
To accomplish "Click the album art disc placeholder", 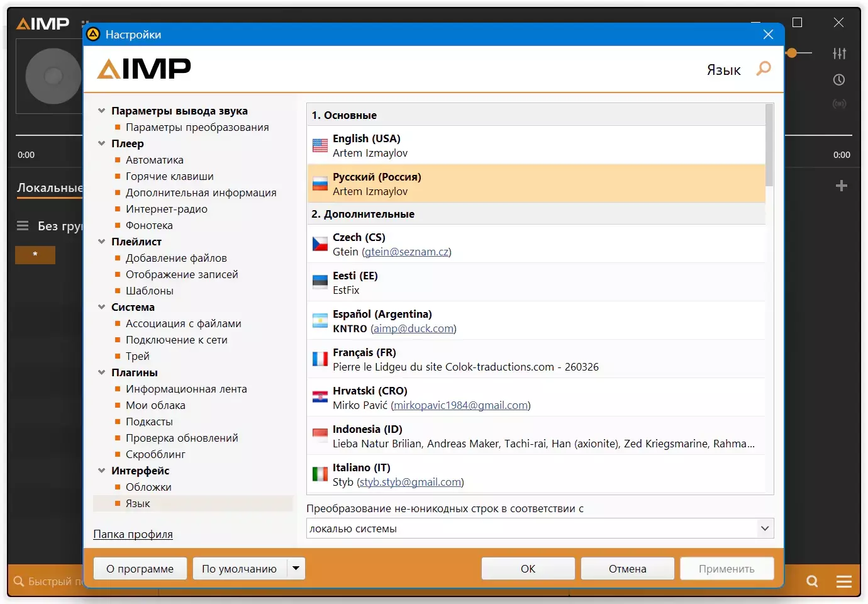I will pos(53,76).
